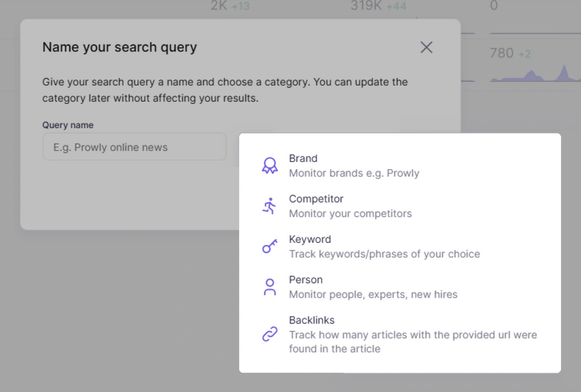The width and height of the screenshot is (581, 392).
Task: Click the 319K metric in background dashboard
Action: [367, 6]
